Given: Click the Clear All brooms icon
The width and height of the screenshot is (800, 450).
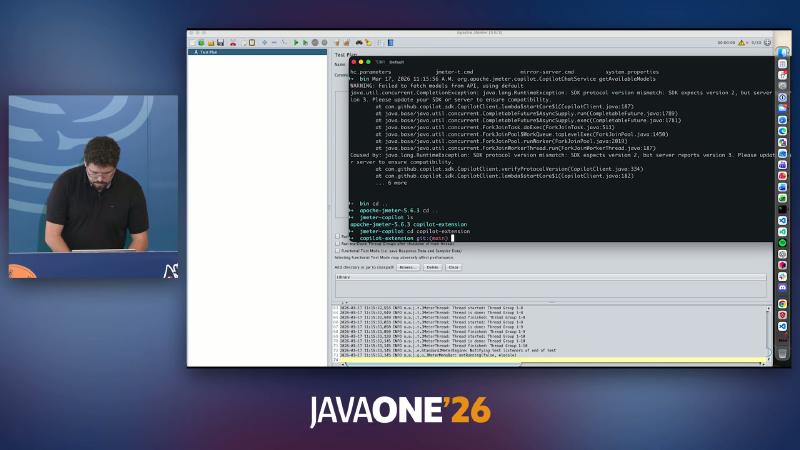Looking at the screenshot, I should click(346, 43).
